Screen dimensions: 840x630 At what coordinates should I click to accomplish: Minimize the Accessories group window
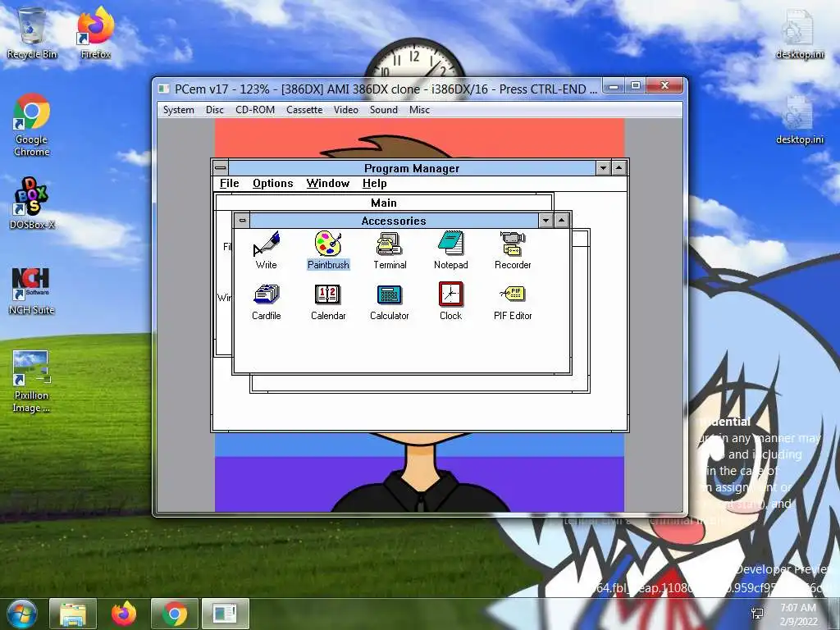pos(546,220)
